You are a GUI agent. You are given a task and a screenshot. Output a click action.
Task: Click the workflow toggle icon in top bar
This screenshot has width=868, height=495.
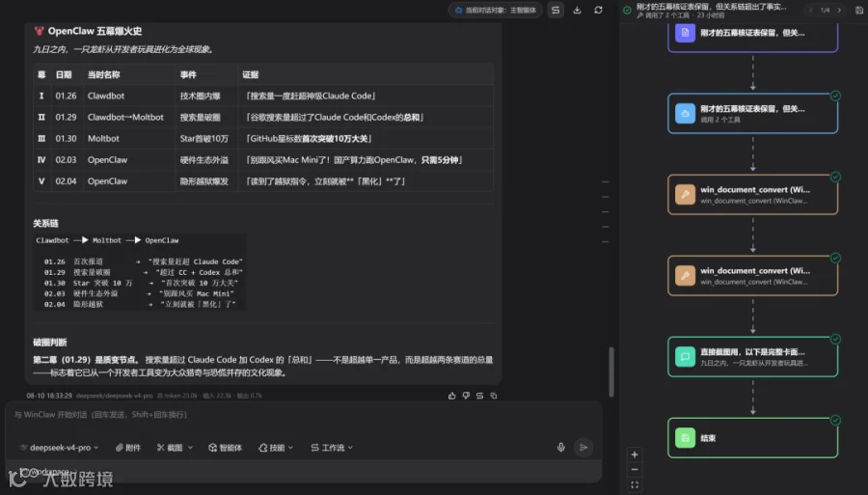coord(556,10)
